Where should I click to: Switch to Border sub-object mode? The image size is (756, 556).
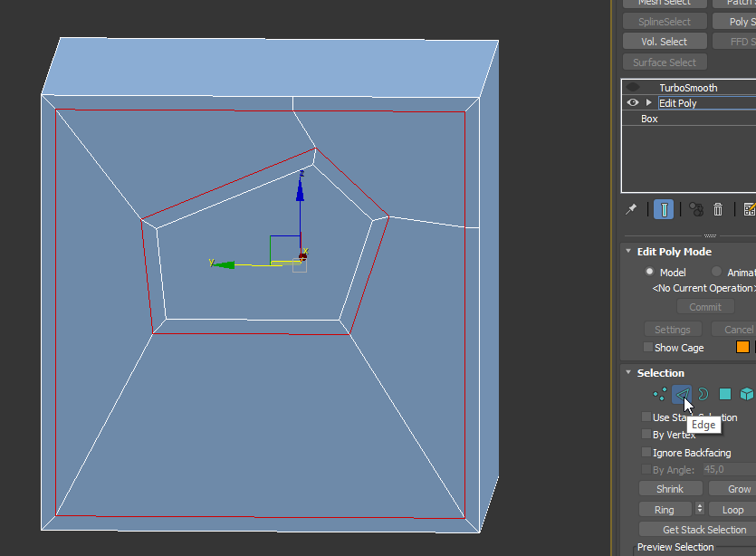703,394
